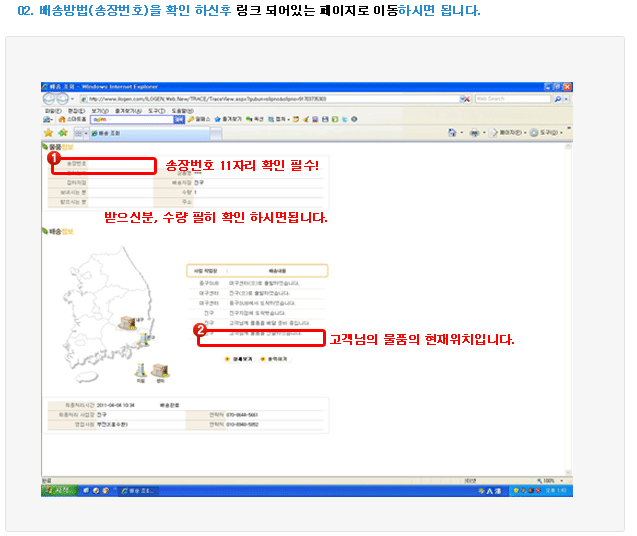Click the browser address bar URL field
The image size is (637, 536).
270,99
